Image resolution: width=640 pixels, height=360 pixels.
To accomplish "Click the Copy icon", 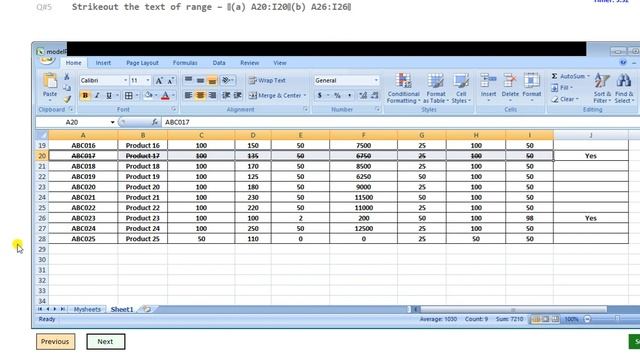I will point(67,88).
